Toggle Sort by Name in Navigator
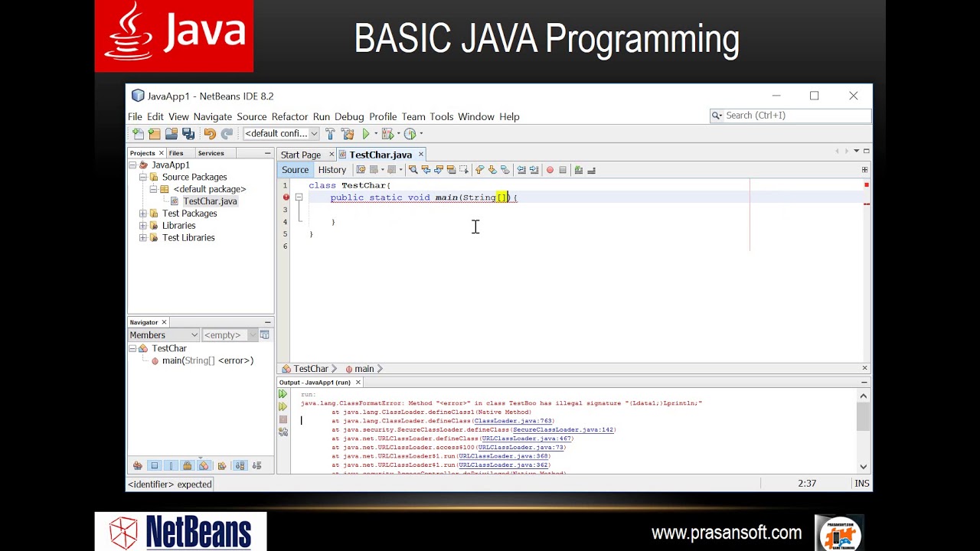The image size is (980, 551). coord(240,465)
